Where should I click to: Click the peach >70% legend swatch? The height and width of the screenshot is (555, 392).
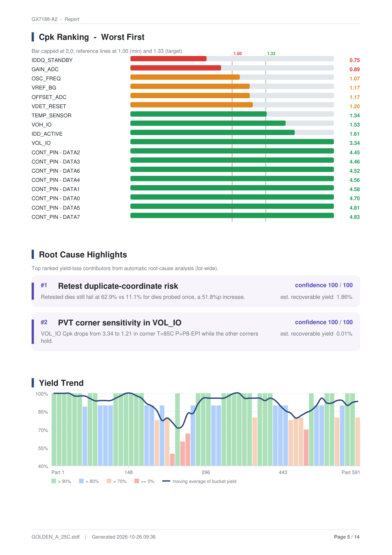tap(109, 481)
